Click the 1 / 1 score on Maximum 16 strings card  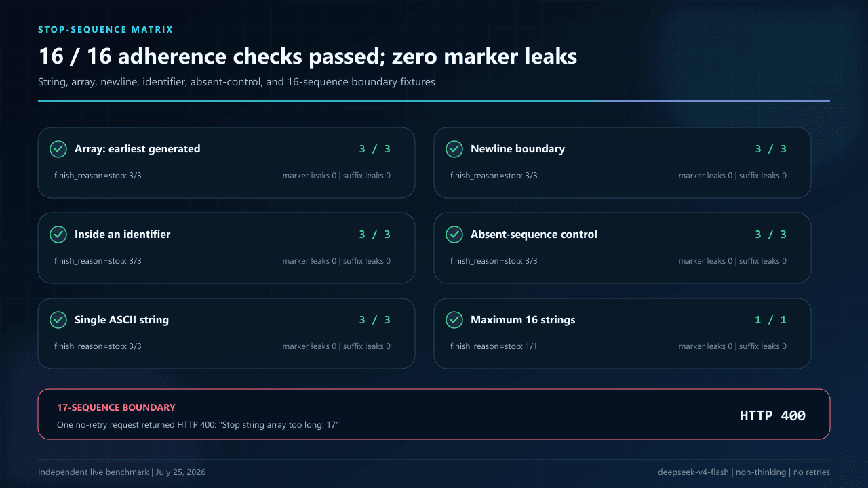[x=771, y=320]
